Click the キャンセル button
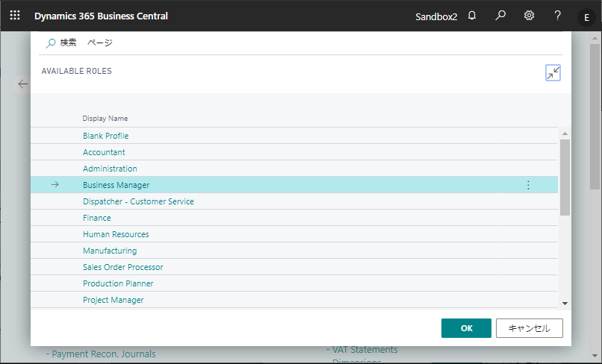 coord(529,328)
